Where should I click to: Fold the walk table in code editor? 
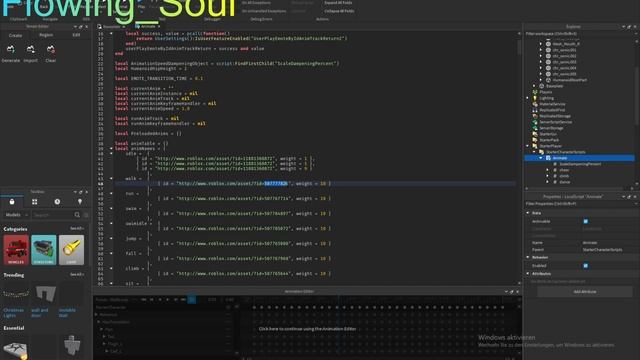pyautogui.click(x=111, y=178)
